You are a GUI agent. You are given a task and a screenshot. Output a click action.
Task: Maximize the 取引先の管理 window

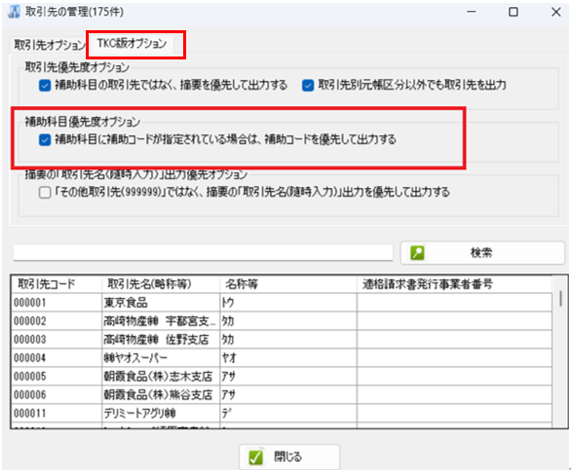pyautogui.click(x=513, y=12)
